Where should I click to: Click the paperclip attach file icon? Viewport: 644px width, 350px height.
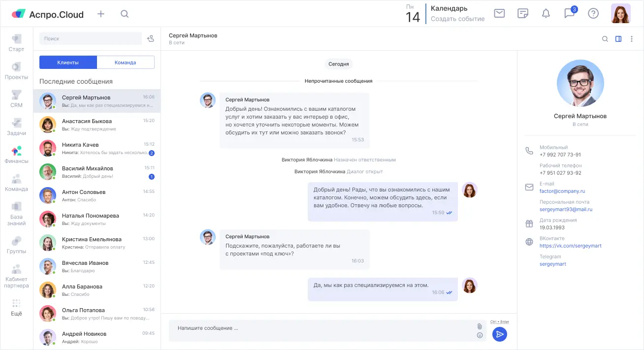[480, 326]
